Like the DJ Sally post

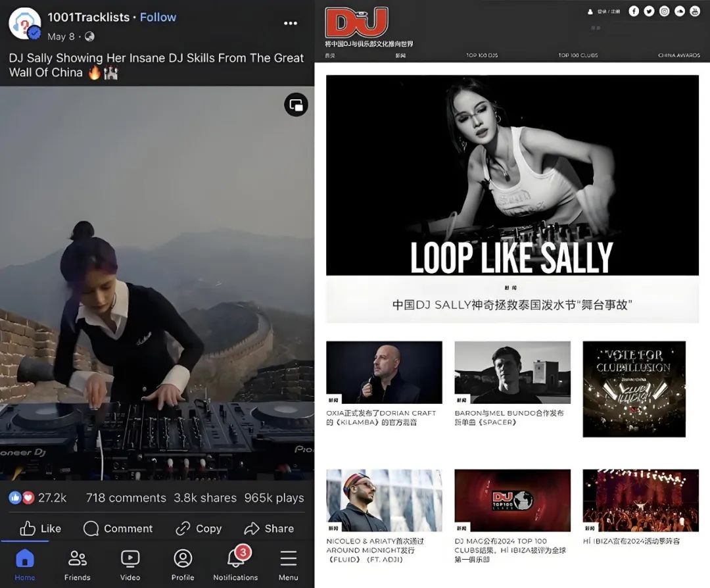click(41, 528)
